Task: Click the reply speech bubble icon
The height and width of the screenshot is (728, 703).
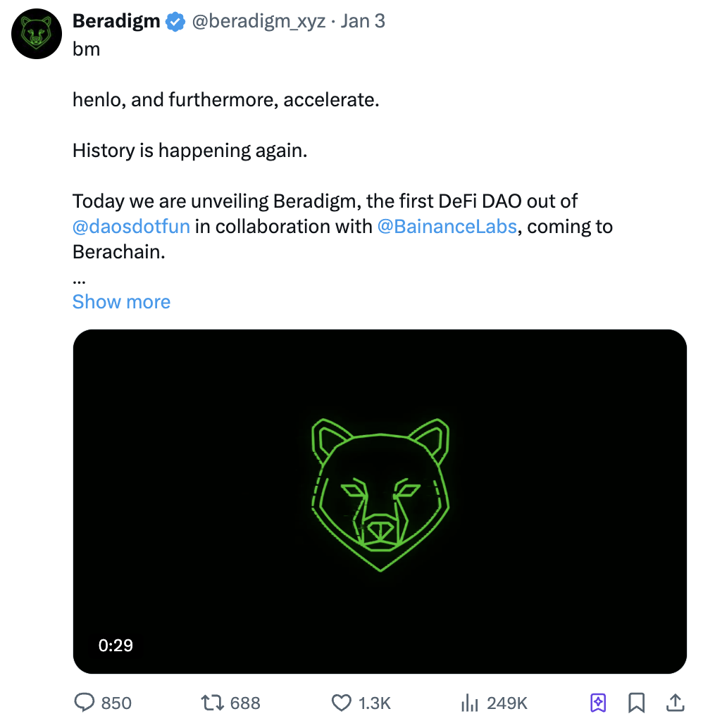Action: click(x=85, y=702)
